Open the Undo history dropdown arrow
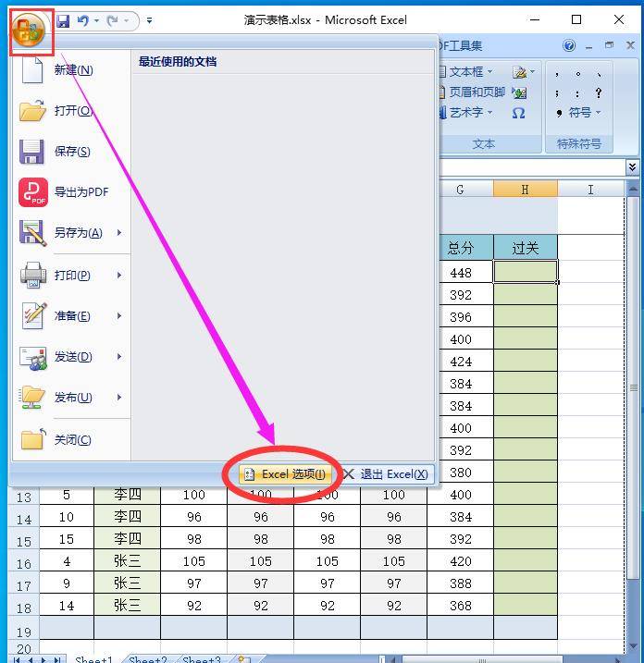Viewport: 644px width, 663px height. 96,20
